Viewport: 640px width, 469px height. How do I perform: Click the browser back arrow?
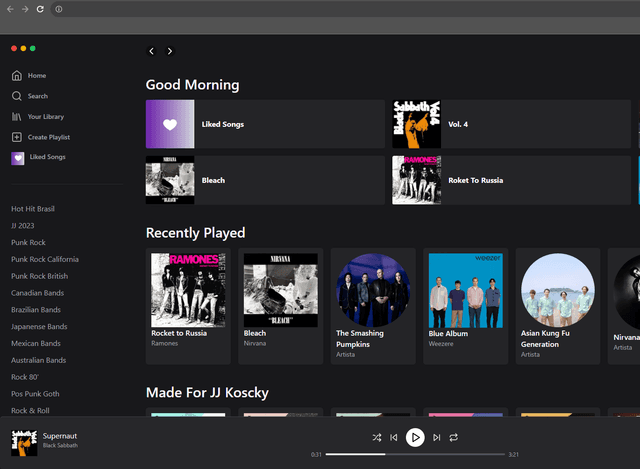10,9
